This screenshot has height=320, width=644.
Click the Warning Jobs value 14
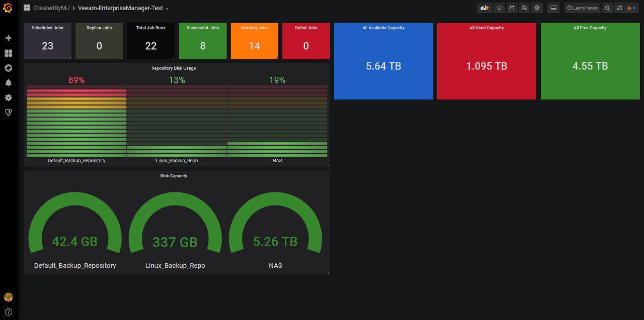(255, 46)
